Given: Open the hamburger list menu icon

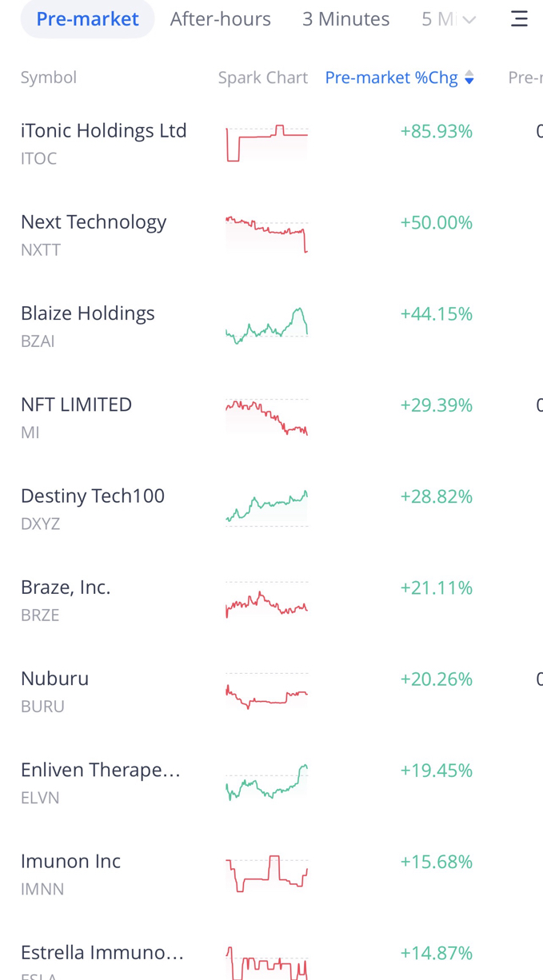Looking at the screenshot, I should (x=519, y=18).
